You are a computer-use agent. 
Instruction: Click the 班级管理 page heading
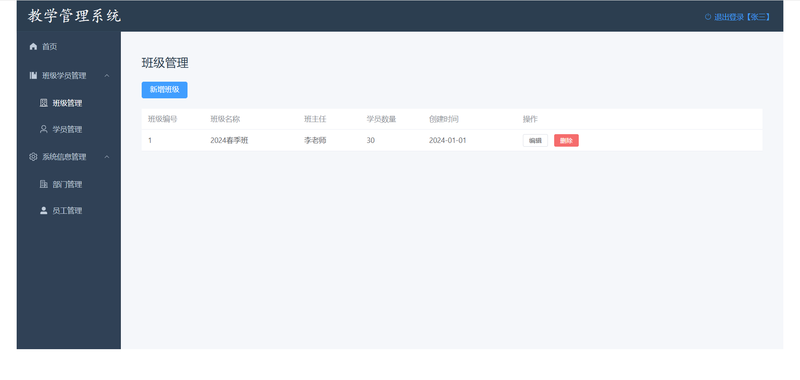[x=165, y=63]
